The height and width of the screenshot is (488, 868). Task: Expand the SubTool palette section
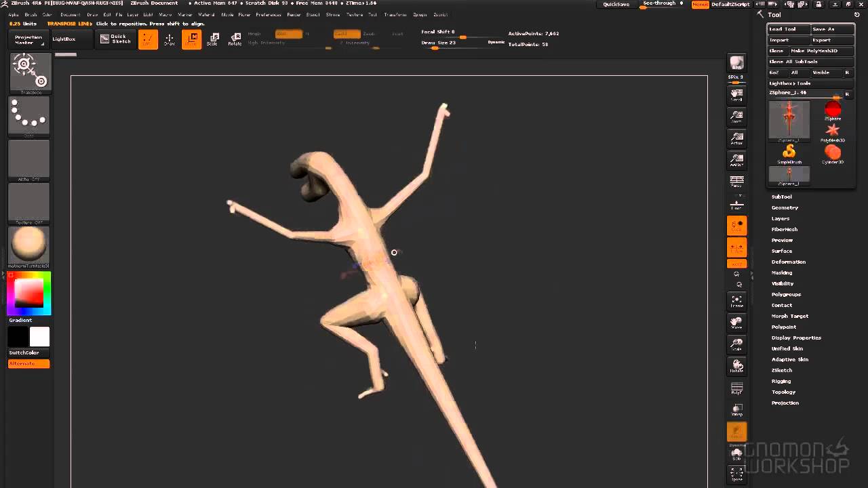coord(781,197)
